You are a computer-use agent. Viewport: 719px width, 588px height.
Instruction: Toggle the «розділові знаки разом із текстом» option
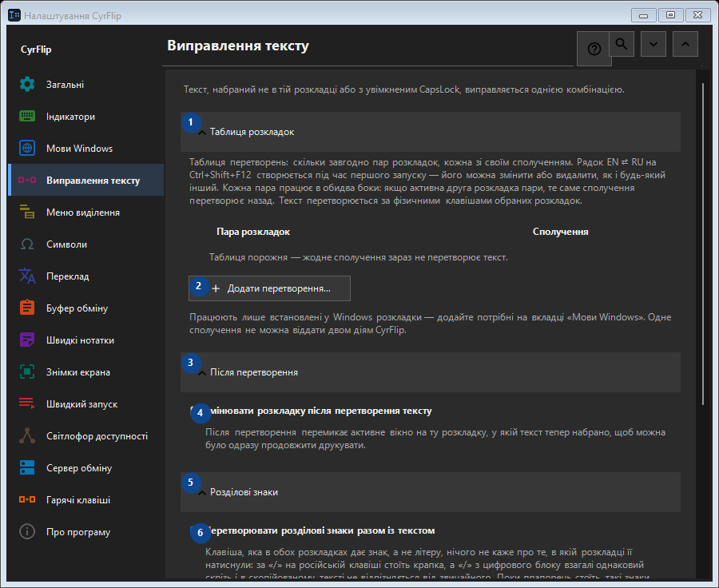312,530
